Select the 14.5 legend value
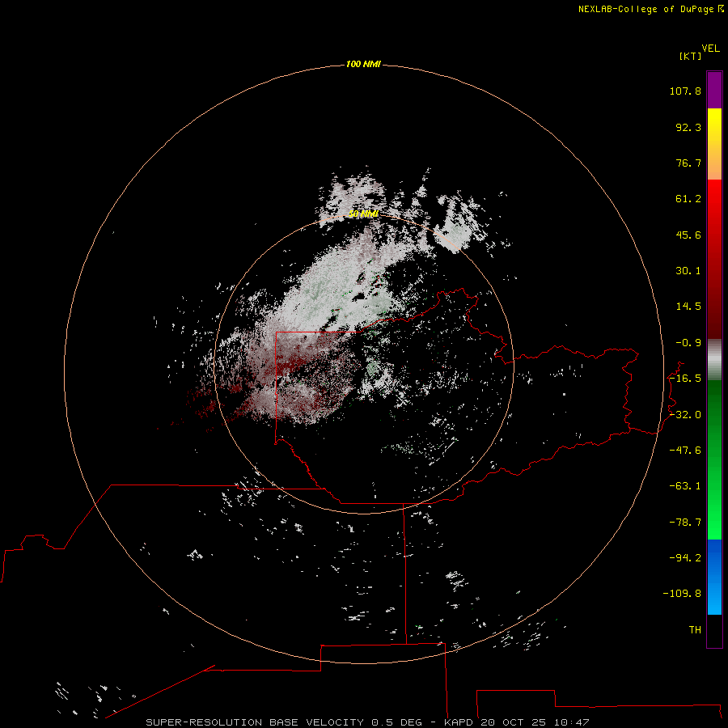The width and height of the screenshot is (728, 728). [688, 307]
